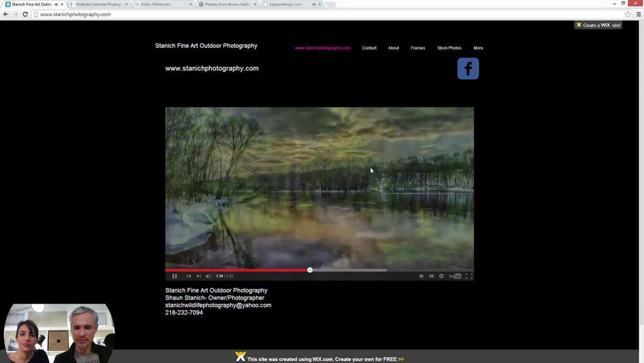Click the stanichwildlifephotography@yahoo.com email text
644x363 pixels.
point(218,305)
